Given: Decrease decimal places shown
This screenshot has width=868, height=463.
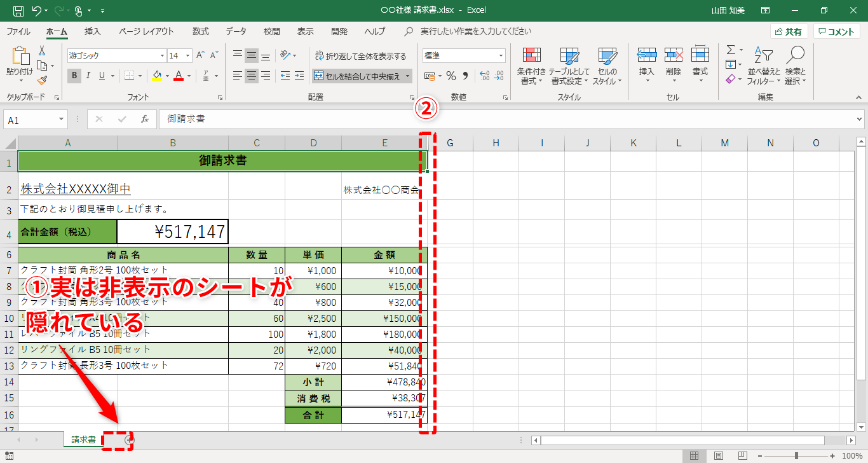Looking at the screenshot, I should (x=499, y=76).
